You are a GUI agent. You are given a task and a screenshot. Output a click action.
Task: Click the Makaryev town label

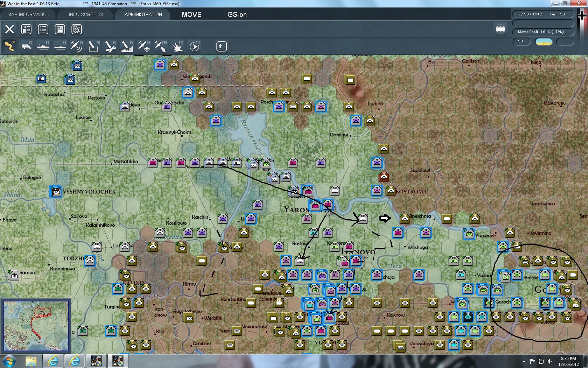pos(554,103)
